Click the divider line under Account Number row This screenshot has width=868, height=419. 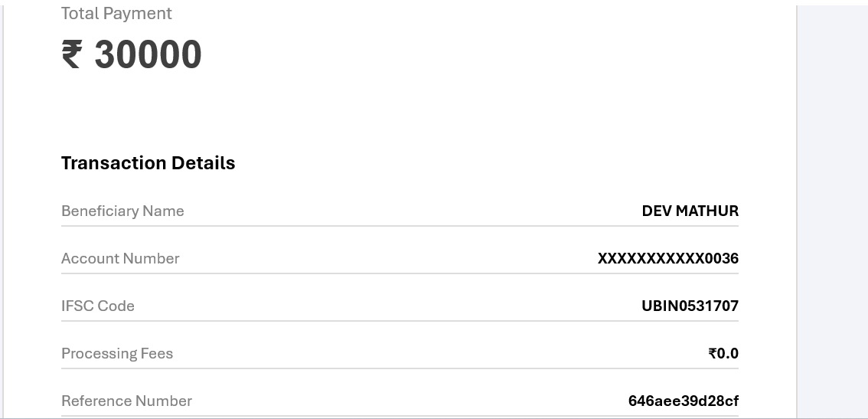tap(400, 273)
